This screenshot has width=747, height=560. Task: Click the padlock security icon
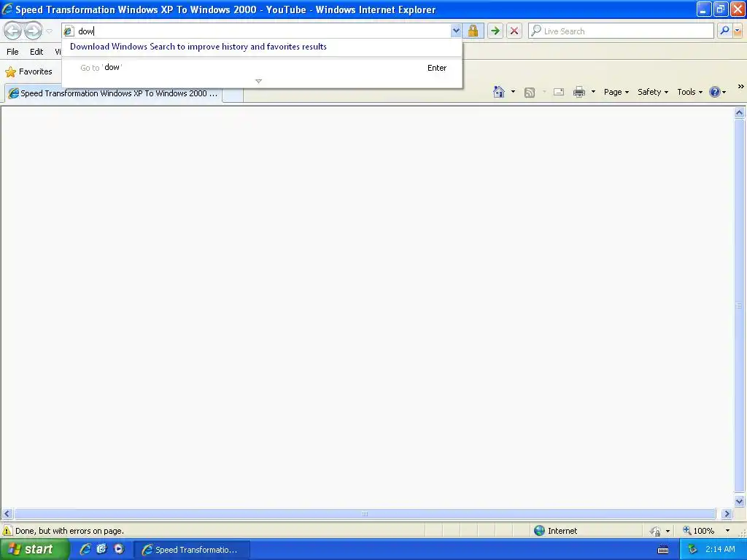point(473,31)
